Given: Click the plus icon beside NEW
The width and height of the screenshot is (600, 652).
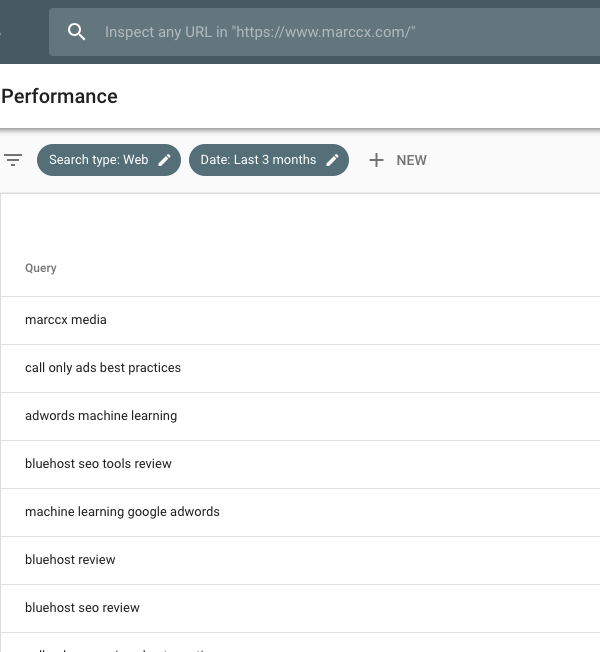Looking at the screenshot, I should (376, 160).
